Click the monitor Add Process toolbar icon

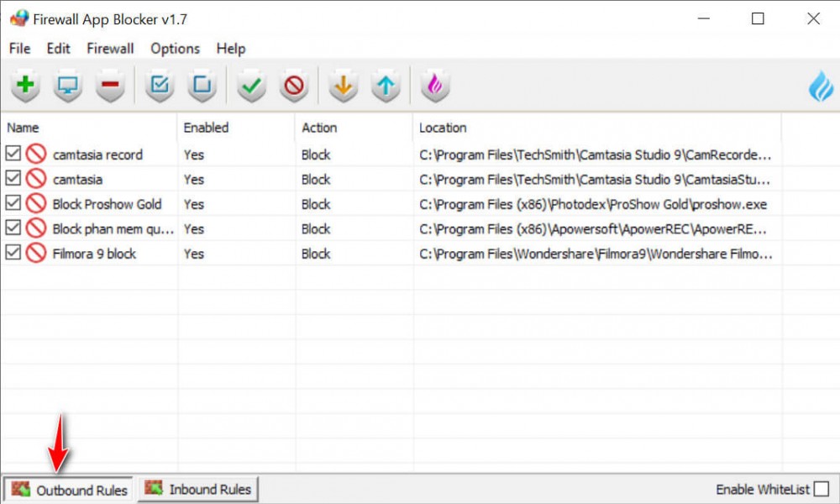pyautogui.click(x=67, y=85)
